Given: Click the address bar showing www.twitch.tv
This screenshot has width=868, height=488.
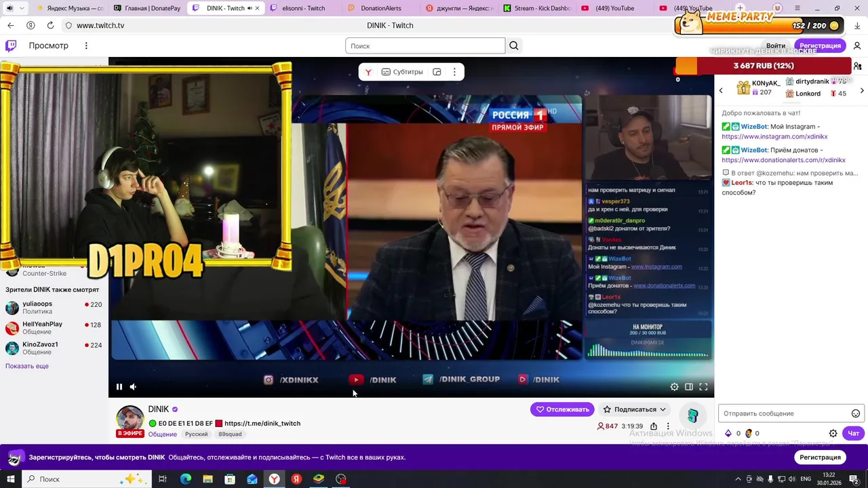Looking at the screenshot, I should [x=100, y=25].
